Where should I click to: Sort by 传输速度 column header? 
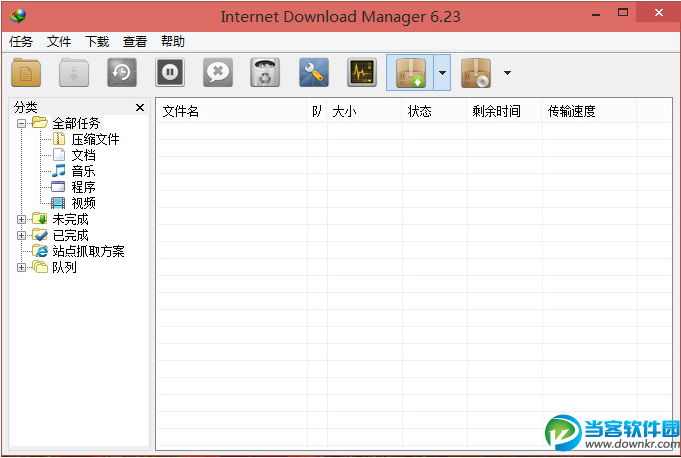tap(589, 112)
